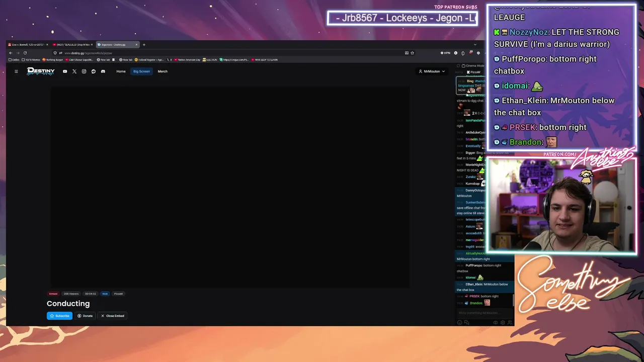Open the Federal Register bookmark
This screenshot has height=362, width=644.
[149, 60]
